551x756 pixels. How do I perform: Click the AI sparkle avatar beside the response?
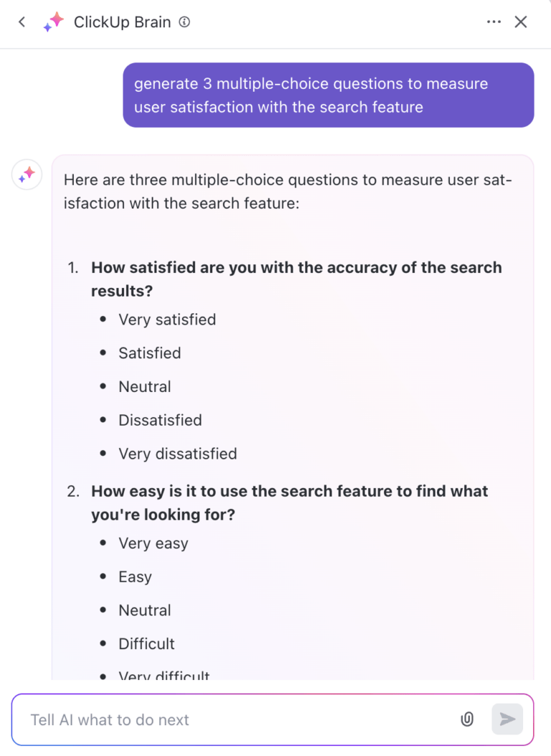coord(27,174)
